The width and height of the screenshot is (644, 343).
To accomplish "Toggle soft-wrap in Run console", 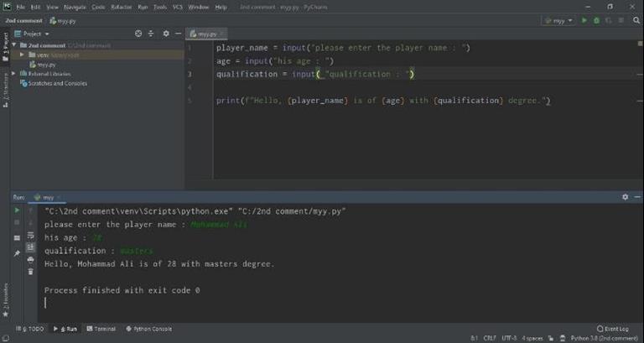I will 31,236.
